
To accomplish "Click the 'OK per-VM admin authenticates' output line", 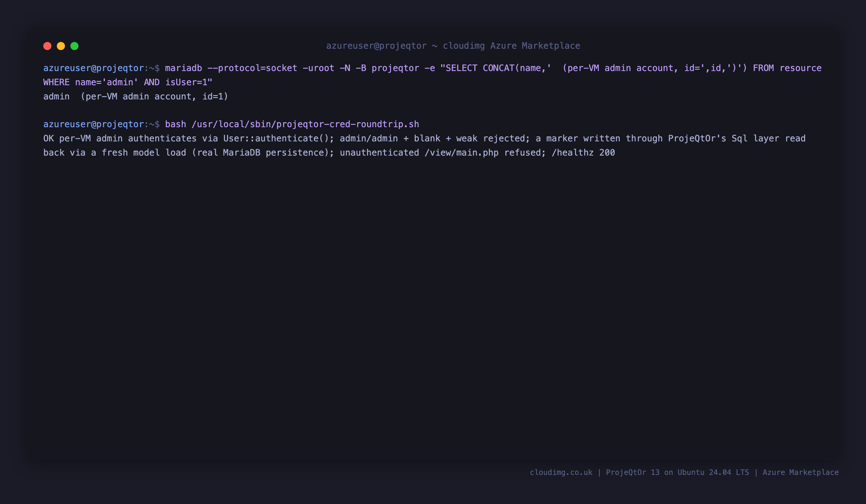I will pos(425,138).
